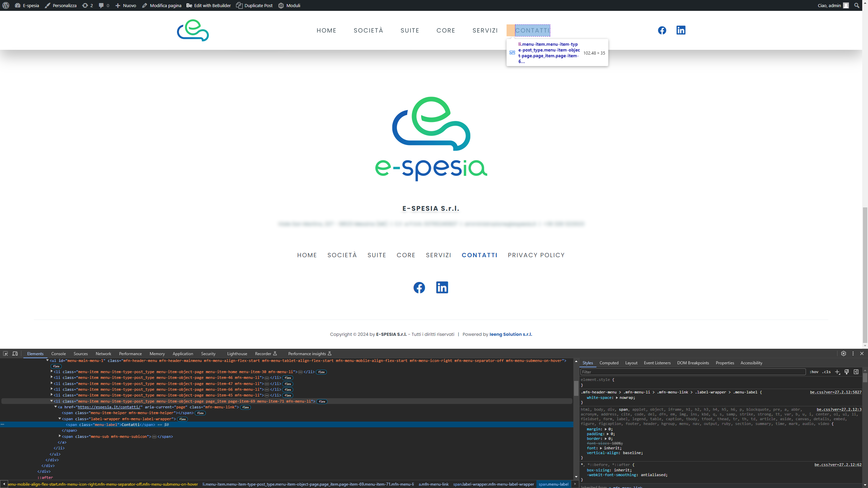Click Edit with BeBuilder
The height and width of the screenshot is (488, 868).
click(x=209, y=5)
